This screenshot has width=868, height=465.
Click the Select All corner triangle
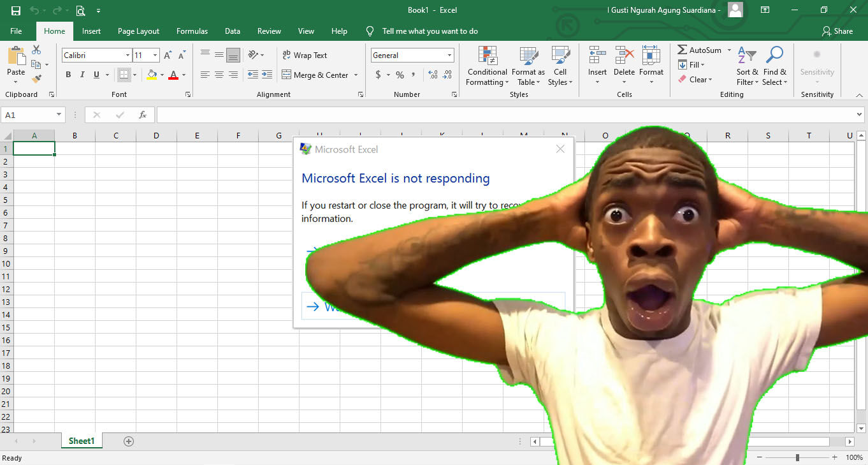(x=8, y=135)
